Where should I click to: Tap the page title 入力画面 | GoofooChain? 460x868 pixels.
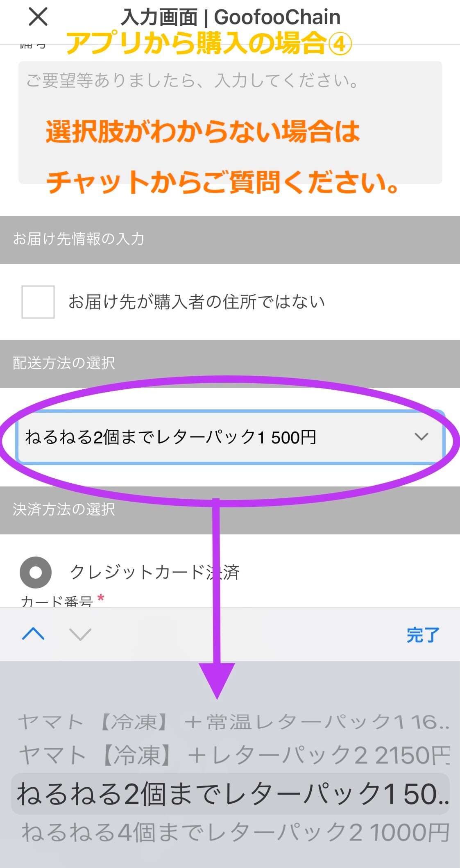coord(231,17)
